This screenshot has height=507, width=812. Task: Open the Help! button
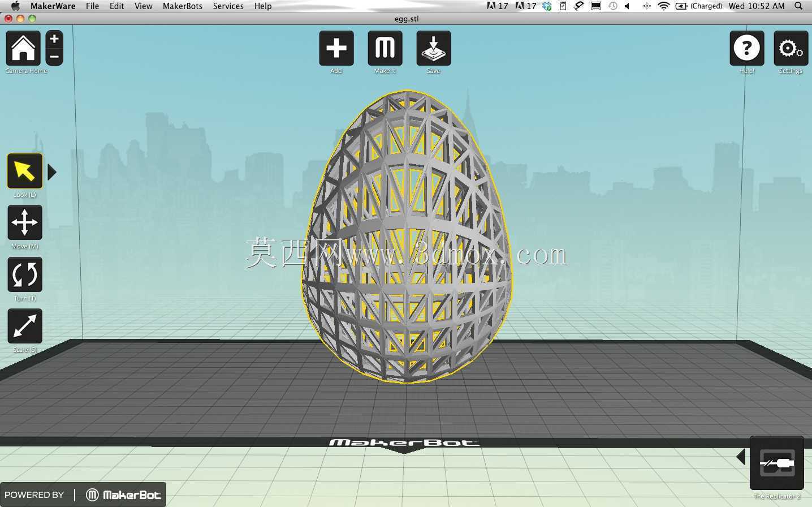pyautogui.click(x=747, y=48)
